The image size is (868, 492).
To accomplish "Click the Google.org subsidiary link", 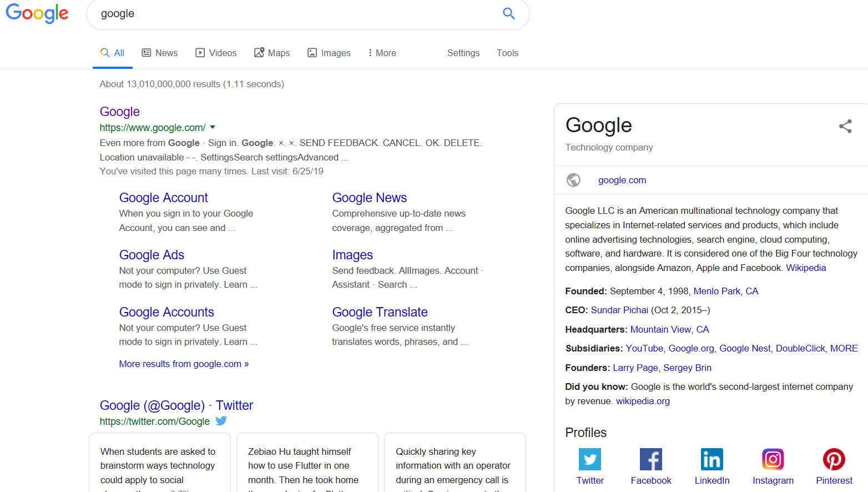I will (691, 348).
